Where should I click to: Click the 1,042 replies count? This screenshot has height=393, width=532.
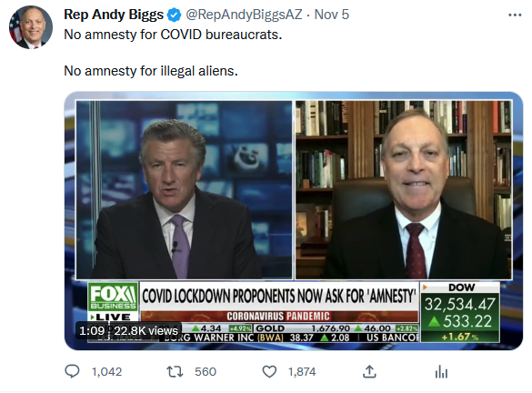pos(106,371)
